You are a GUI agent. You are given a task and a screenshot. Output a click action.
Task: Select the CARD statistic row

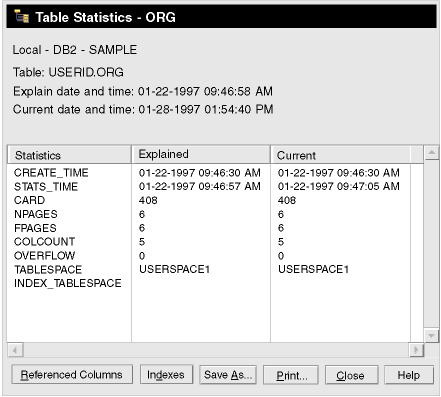point(209,200)
